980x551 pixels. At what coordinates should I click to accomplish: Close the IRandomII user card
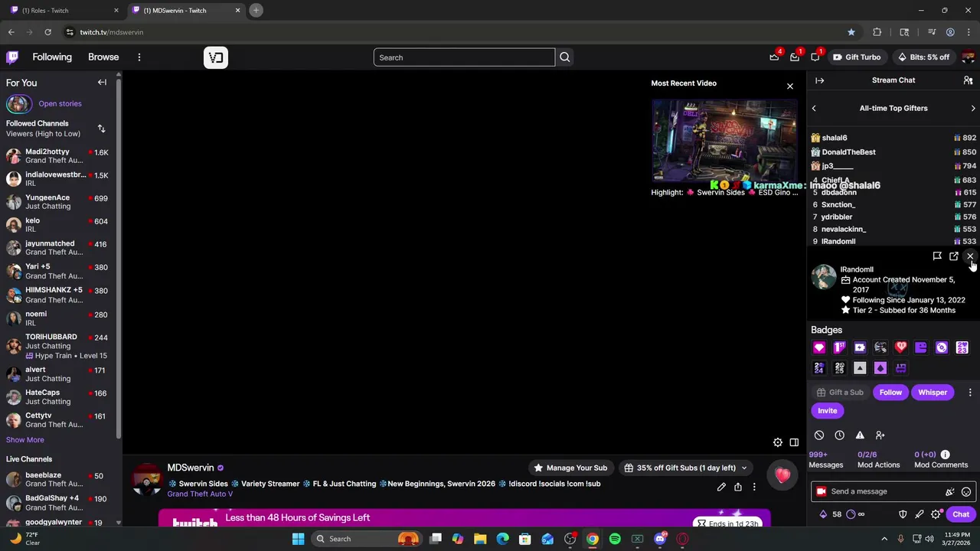click(x=970, y=256)
